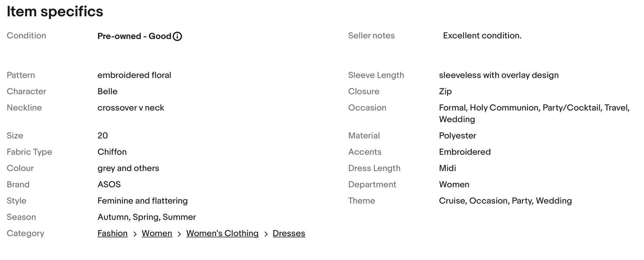644x260 pixels.
Task: Open the Fashion category link
Action: tap(113, 233)
